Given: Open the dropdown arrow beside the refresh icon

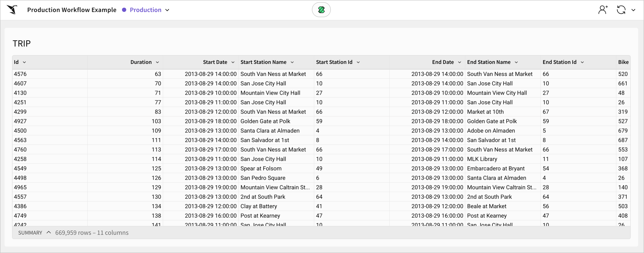Looking at the screenshot, I should [633, 10].
